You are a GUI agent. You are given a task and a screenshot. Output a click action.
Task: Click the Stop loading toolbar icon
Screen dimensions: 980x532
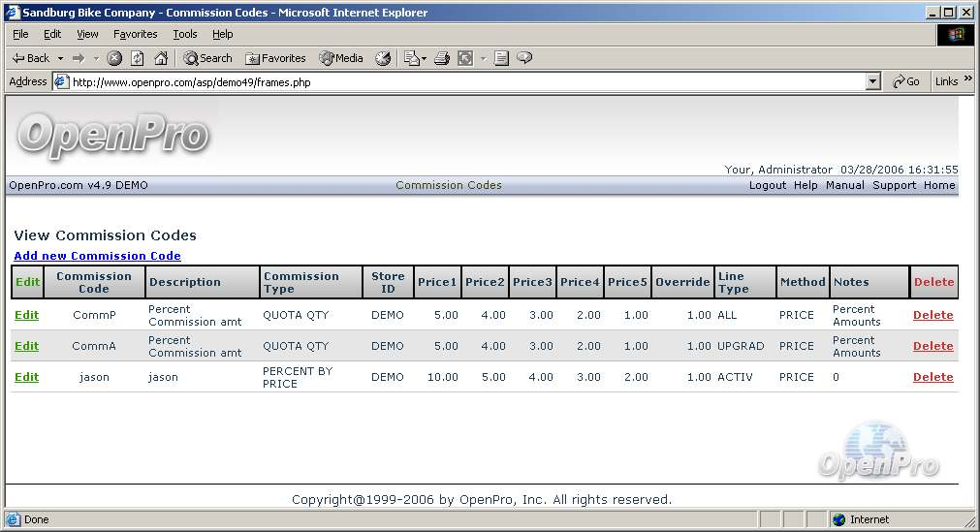click(114, 58)
